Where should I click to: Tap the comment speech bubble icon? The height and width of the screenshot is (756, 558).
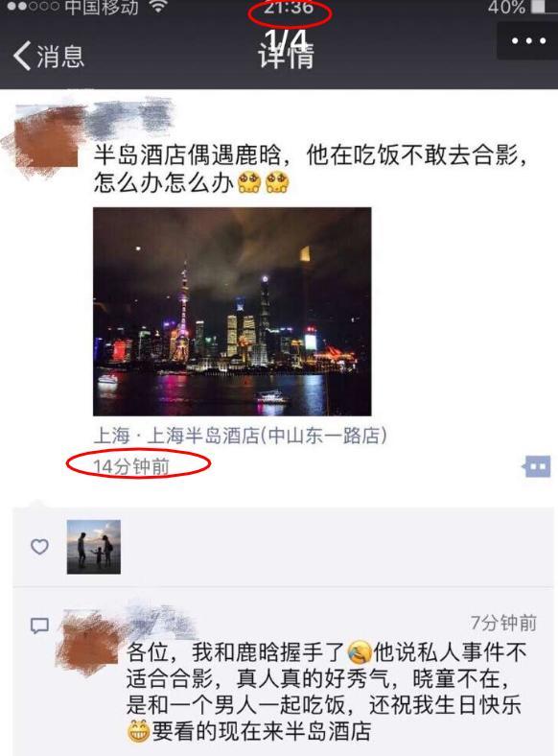39,626
